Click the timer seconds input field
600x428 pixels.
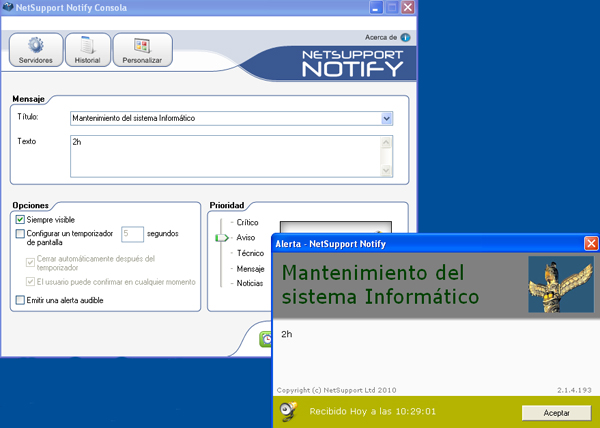[132, 234]
